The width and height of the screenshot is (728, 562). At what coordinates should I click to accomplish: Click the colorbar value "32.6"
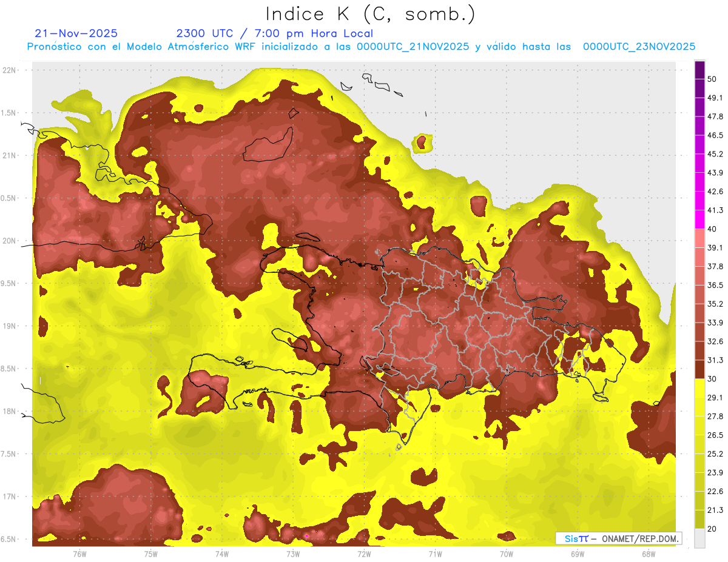pos(715,341)
